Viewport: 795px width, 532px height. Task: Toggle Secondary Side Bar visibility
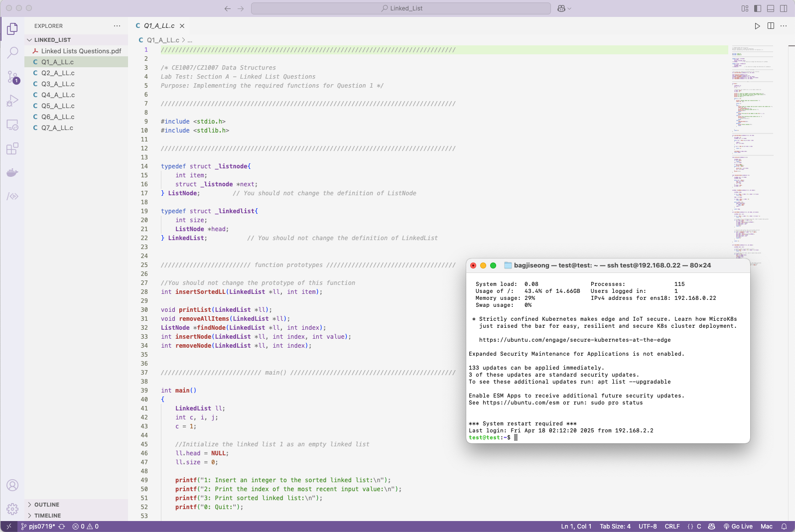point(784,8)
